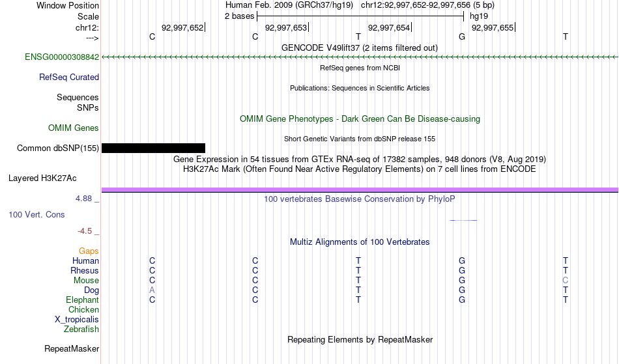Click the GENCODE V49lift37 track title

(x=360, y=48)
